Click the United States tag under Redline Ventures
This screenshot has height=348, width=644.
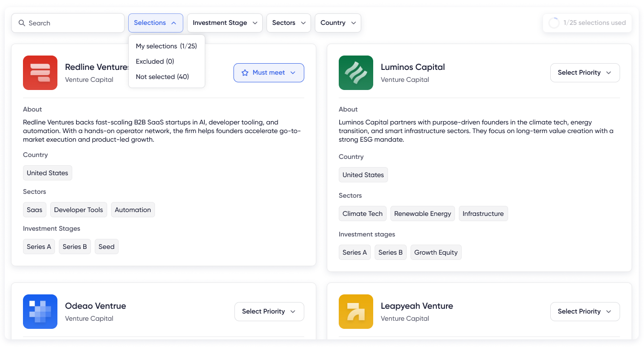(47, 173)
